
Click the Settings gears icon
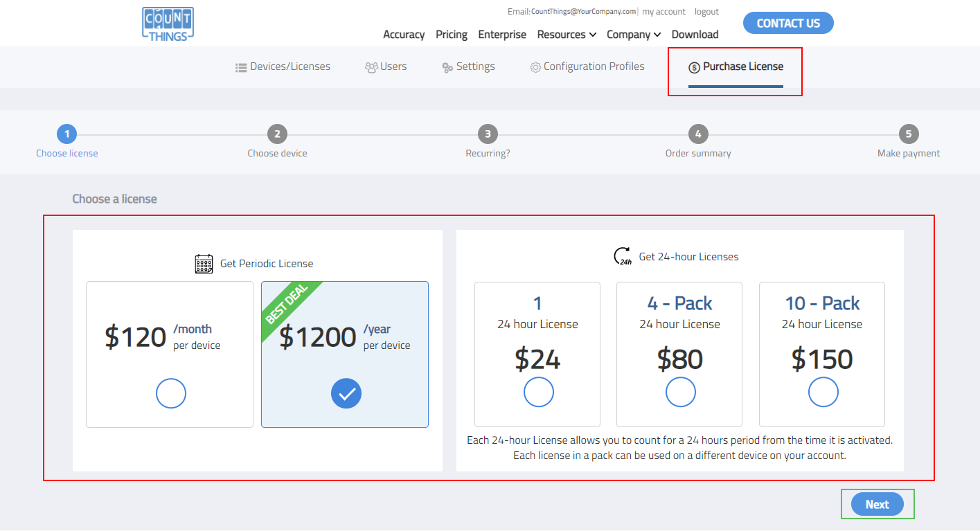point(447,67)
